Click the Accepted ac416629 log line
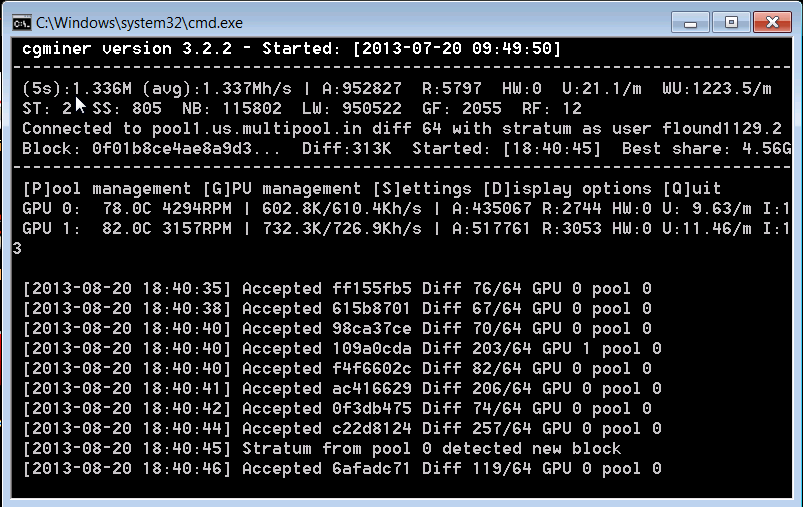Screen dimensions: 803x507 [x=342, y=388]
